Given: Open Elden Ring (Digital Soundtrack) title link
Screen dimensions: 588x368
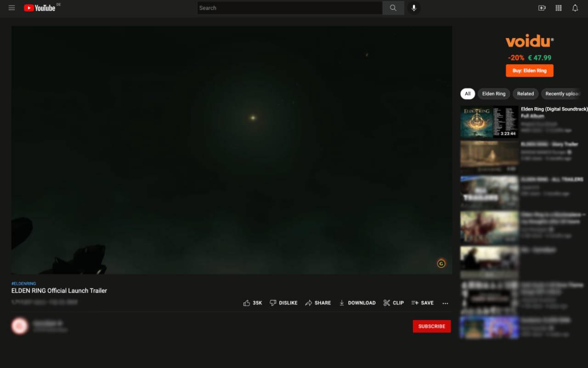Looking at the screenshot, I should pyautogui.click(x=554, y=112).
